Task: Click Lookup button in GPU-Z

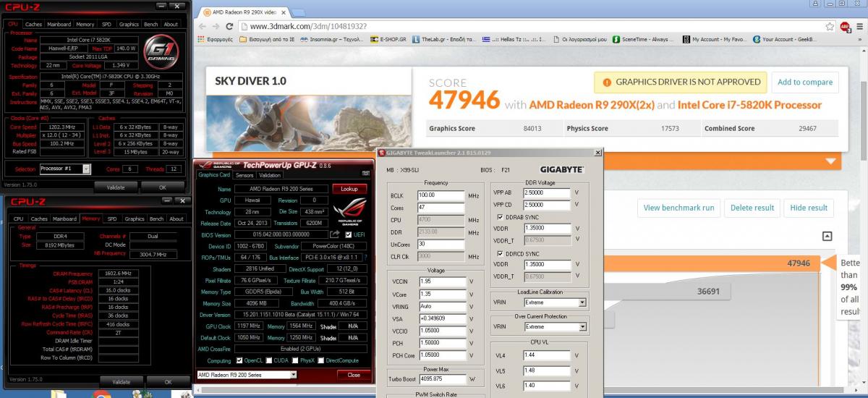Action: click(x=349, y=188)
